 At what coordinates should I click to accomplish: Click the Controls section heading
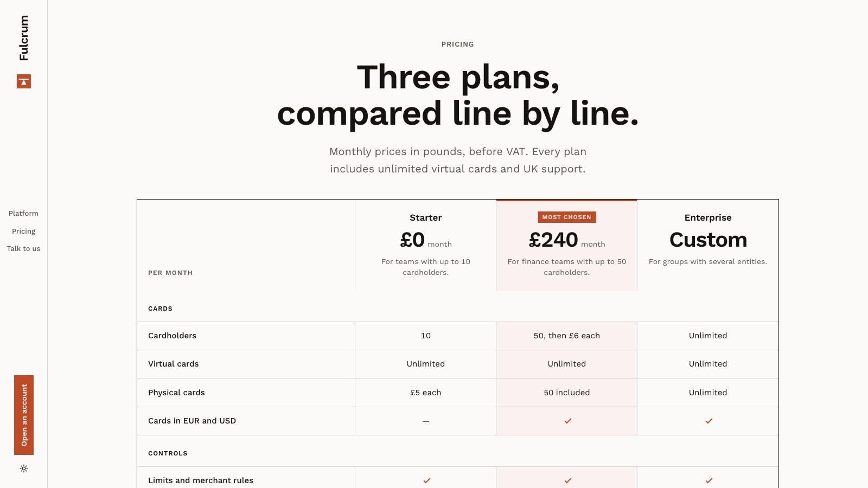pyautogui.click(x=168, y=453)
